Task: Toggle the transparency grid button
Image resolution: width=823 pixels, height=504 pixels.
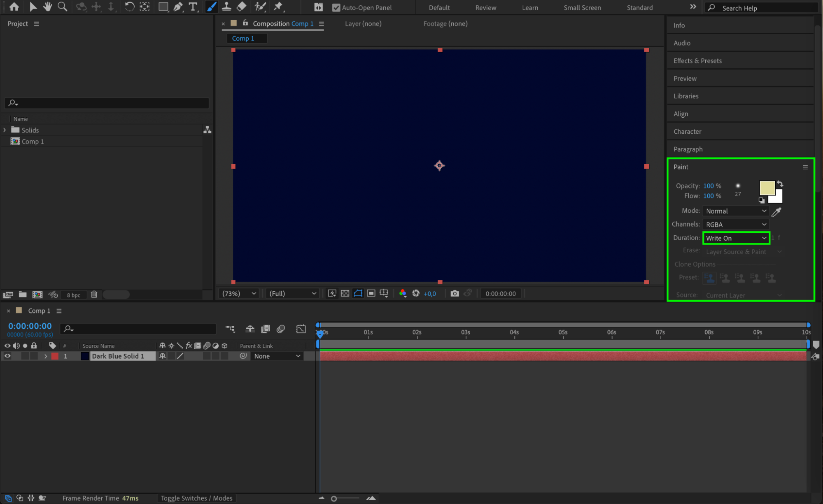Action: (x=345, y=293)
